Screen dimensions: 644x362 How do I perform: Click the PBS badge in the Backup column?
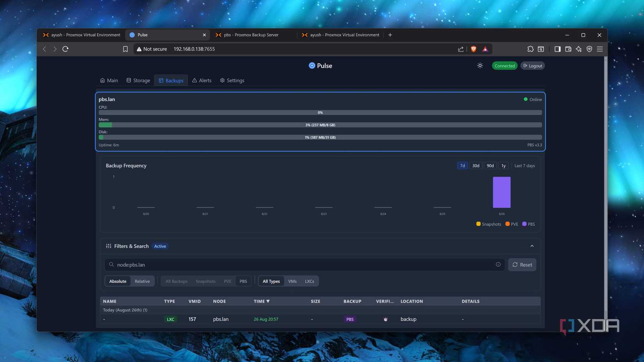pos(349,319)
